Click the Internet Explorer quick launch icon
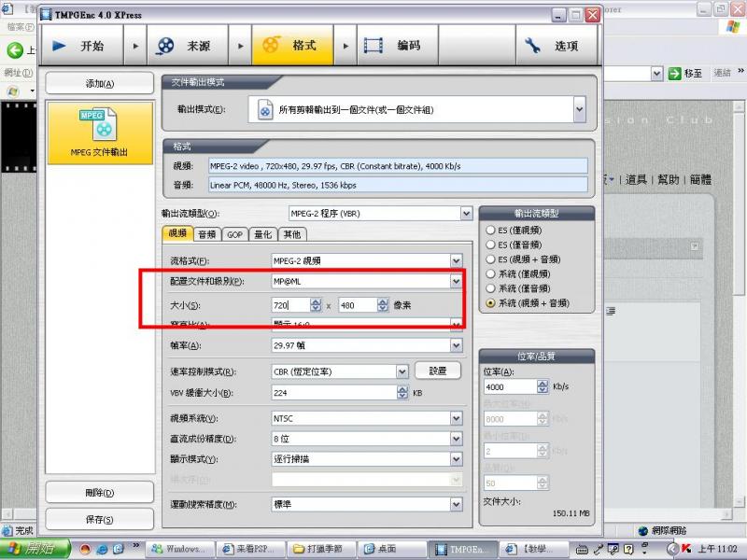Viewport: 747px width, 560px height. click(102, 549)
